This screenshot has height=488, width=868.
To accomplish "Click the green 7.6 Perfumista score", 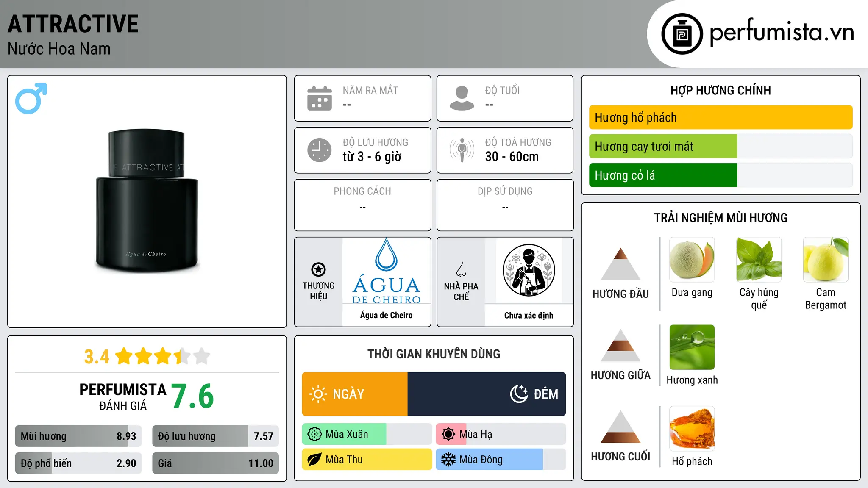I will coord(193,396).
